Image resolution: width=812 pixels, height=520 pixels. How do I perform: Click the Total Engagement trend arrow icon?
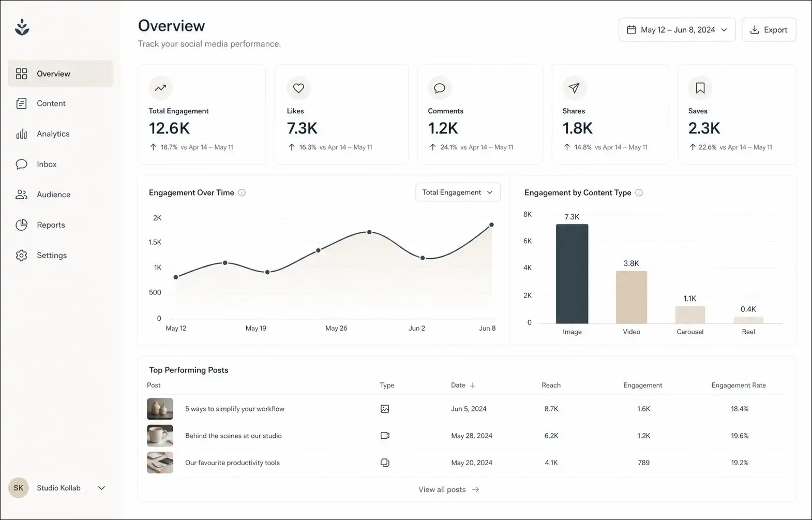[x=160, y=88]
